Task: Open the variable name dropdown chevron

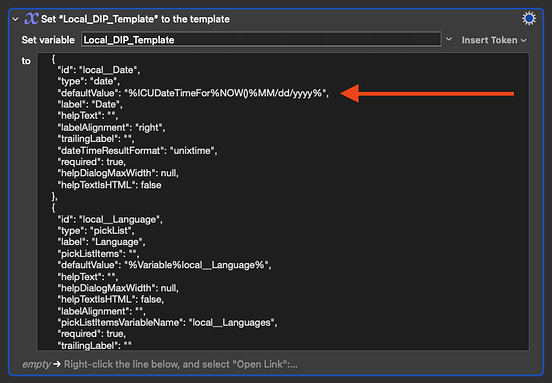Action: [x=449, y=39]
